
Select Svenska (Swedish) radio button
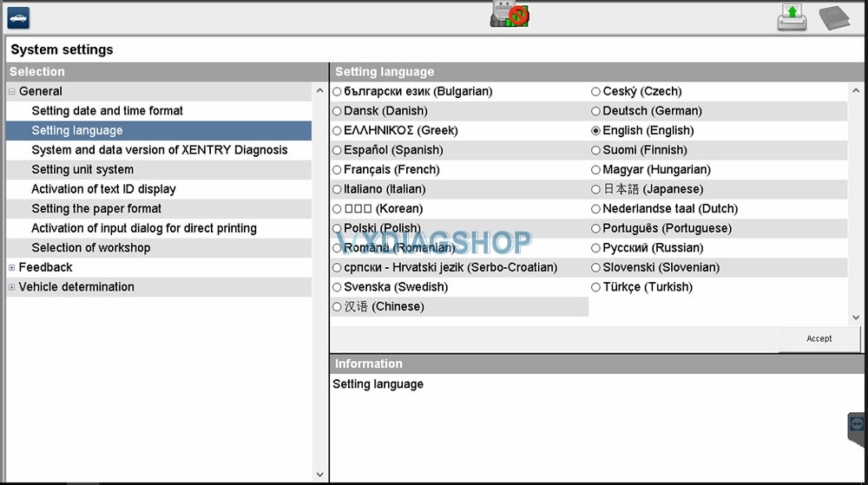coord(337,287)
